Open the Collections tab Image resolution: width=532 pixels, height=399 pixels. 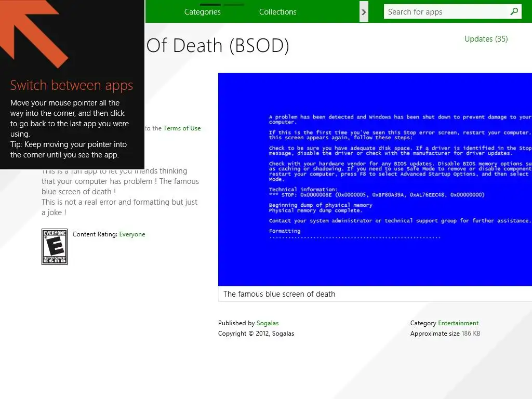277,12
